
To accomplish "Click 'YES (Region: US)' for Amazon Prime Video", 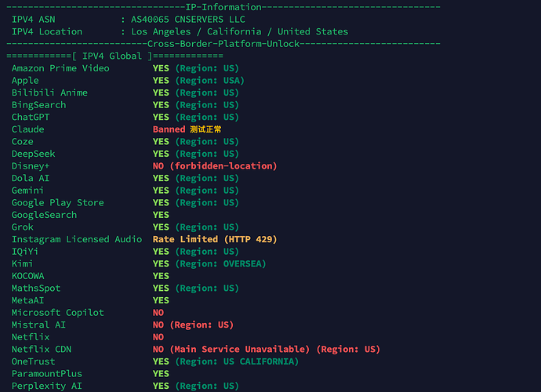I will pyautogui.click(x=196, y=68).
